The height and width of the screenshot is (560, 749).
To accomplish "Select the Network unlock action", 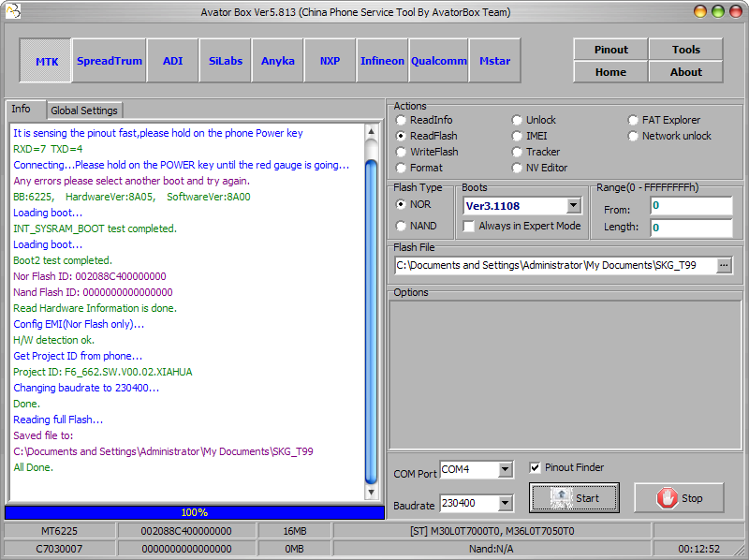I will pos(669,136).
